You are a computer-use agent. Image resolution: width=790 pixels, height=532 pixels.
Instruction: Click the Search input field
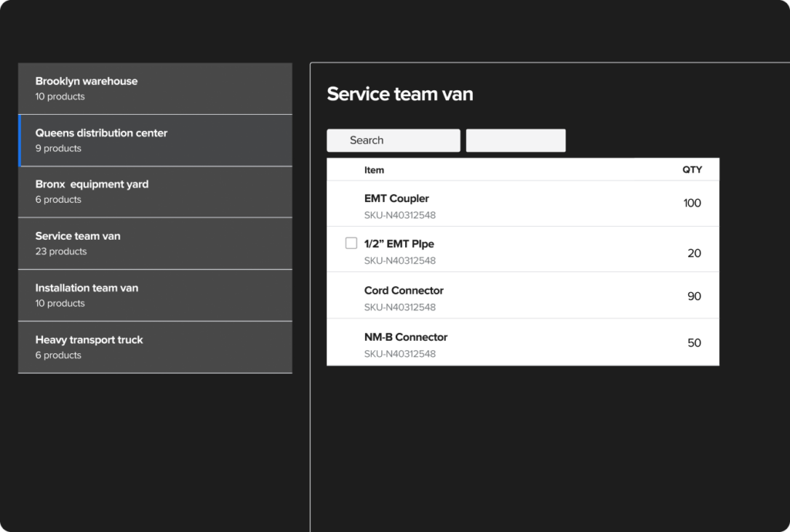[x=393, y=140]
